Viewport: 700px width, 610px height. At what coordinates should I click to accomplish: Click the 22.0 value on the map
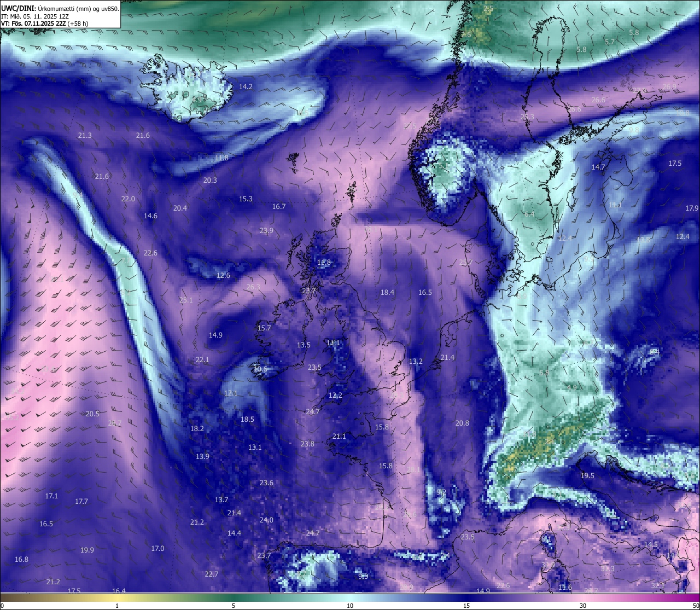pyautogui.click(x=128, y=199)
